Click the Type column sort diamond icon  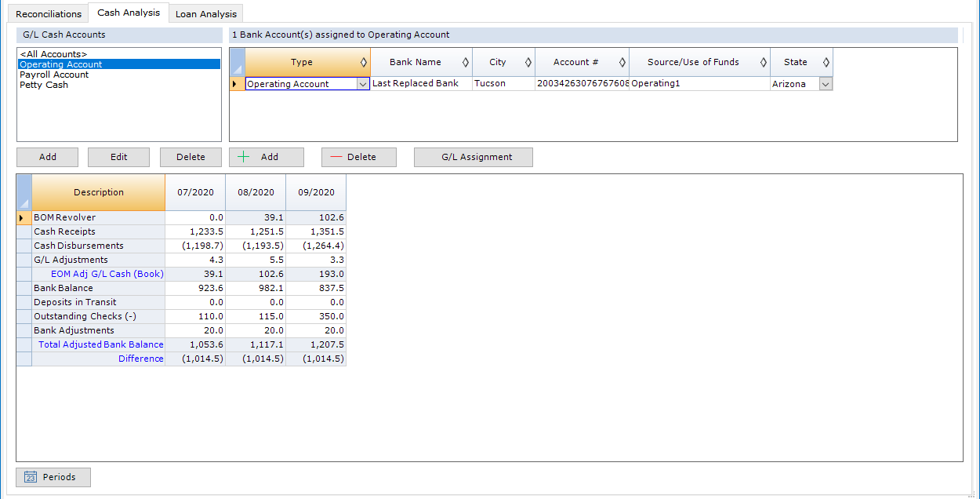[x=363, y=62]
